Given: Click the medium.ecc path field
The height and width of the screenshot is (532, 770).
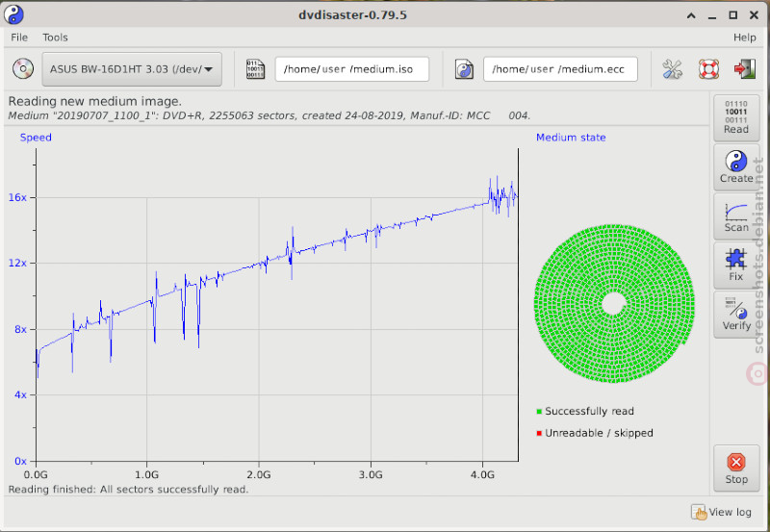Looking at the screenshot, I should [560, 69].
